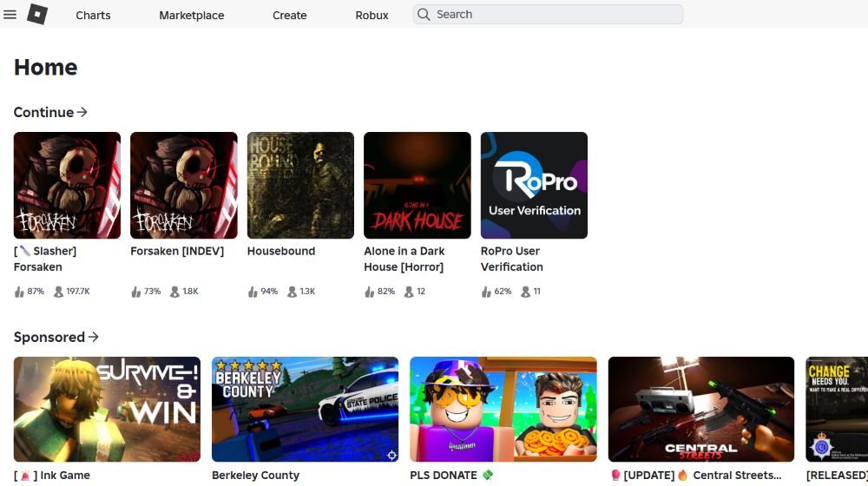868x486 pixels.
Task: Click player icon next to 1.3K
Action: (293, 292)
